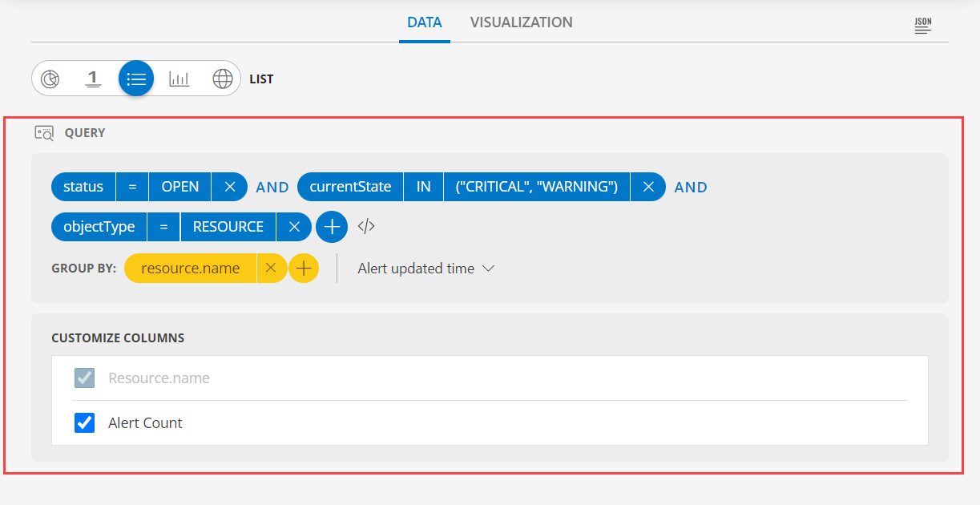
Task: Select the list visualization icon
Action: tap(135, 79)
